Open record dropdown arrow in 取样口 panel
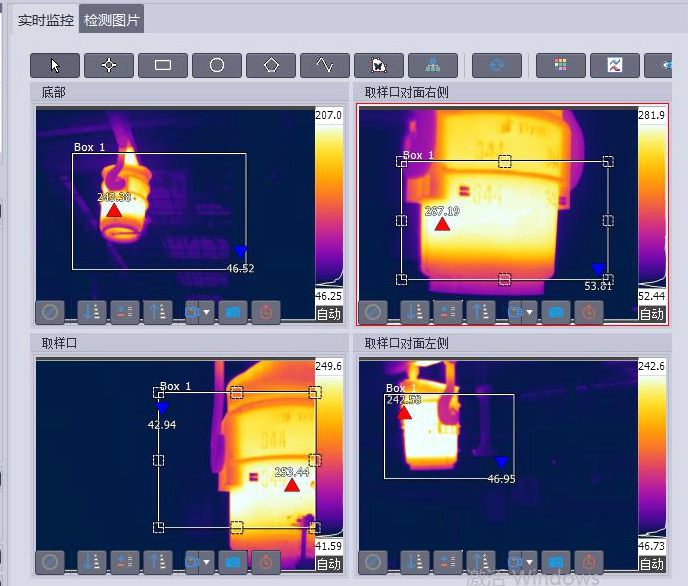688x586 pixels. (207, 563)
